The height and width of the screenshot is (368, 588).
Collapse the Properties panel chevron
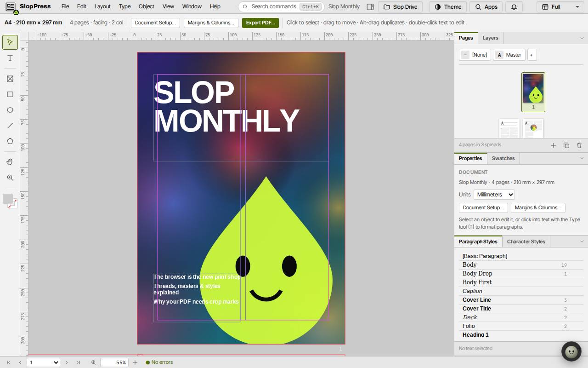[582, 158]
